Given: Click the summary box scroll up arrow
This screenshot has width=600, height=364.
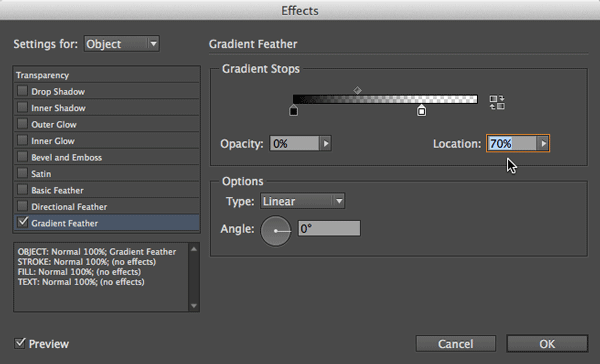Looking at the screenshot, I should [194, 249].
